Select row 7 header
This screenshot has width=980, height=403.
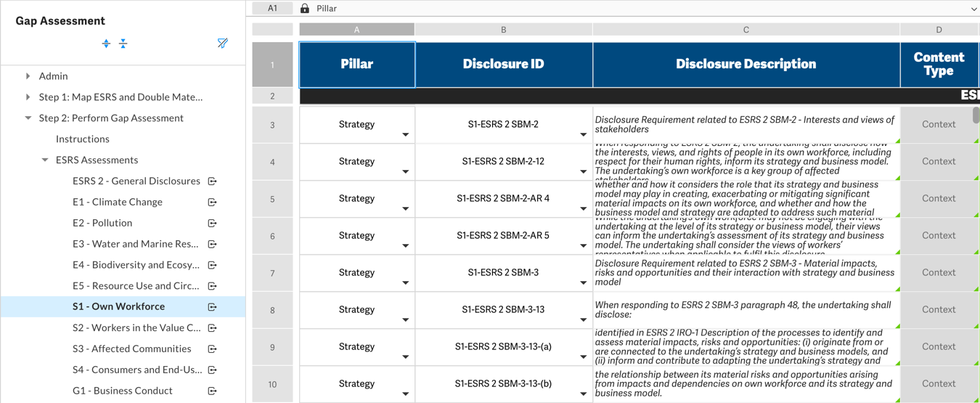[x=272, y=273]
